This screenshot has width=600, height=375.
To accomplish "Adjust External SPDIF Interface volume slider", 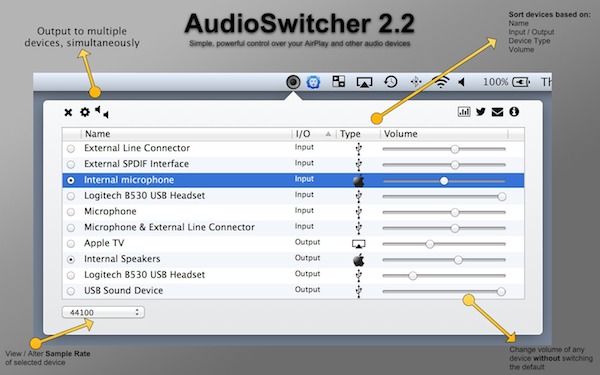I will tap(444, 165).
